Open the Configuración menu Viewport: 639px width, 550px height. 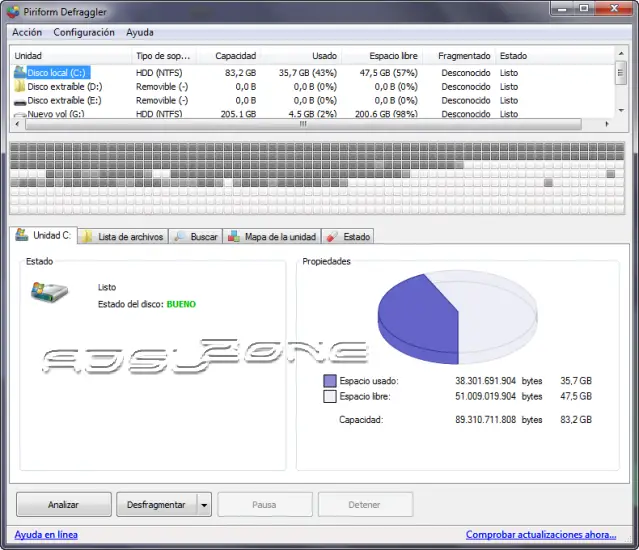pos(84,32)
